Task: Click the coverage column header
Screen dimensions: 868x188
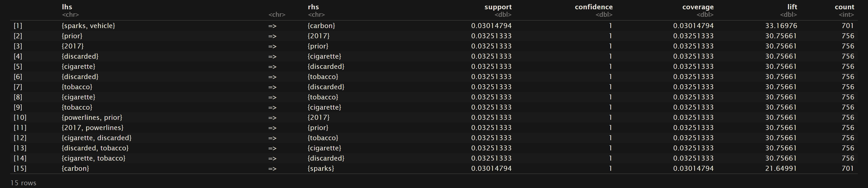Action: [698, 7]
